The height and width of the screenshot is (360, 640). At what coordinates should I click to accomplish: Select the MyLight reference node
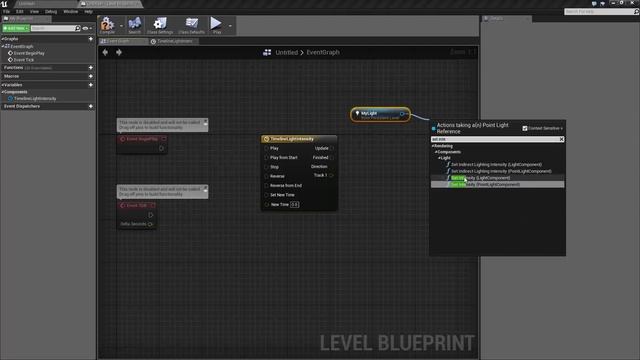click(x=380, y=115)
